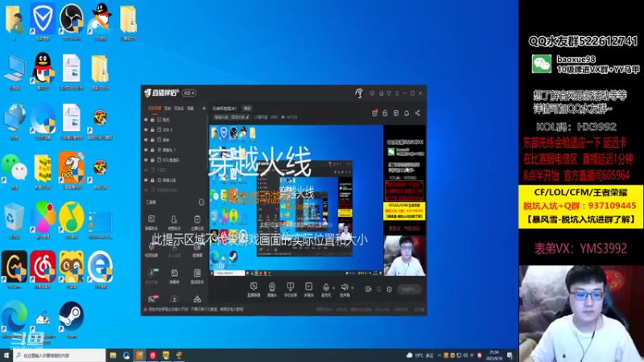Click the taskbar clock

coord(494,356)
